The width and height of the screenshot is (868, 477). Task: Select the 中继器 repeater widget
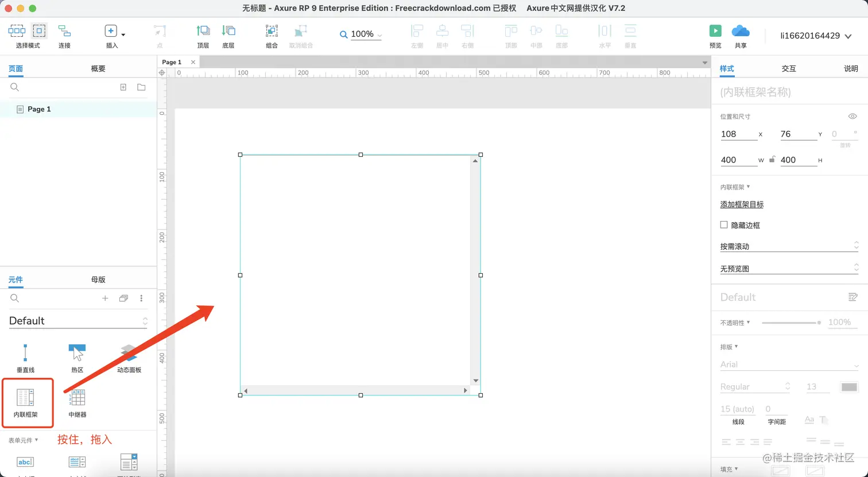click(x=77, y=402)
